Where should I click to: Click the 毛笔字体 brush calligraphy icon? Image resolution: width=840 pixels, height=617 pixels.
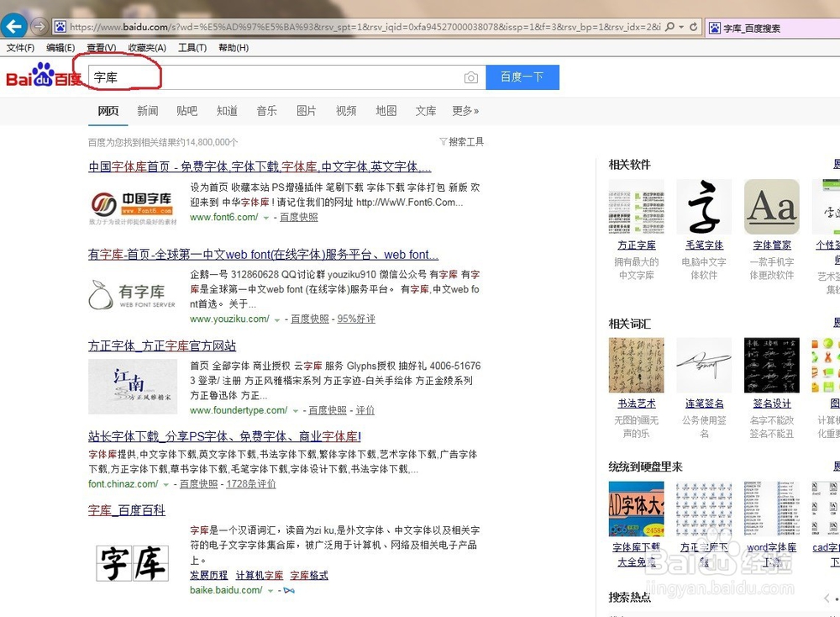pos(704,207)
